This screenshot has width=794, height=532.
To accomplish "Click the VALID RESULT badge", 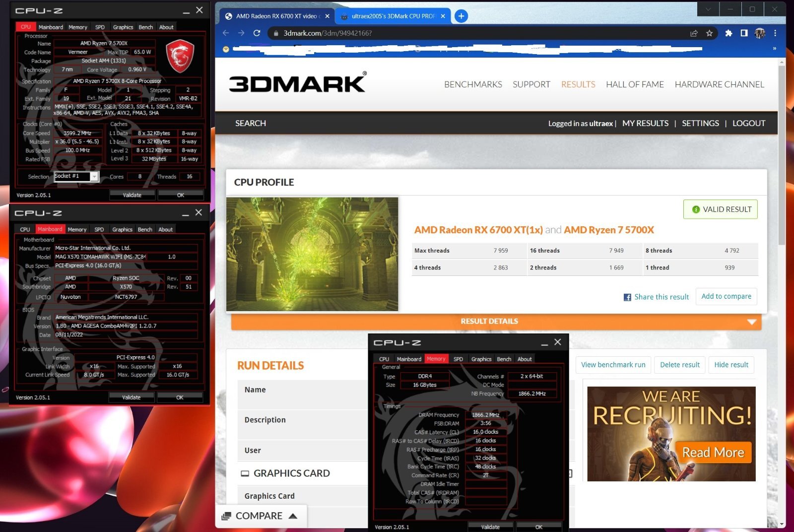I will click(x=721, y=209).
